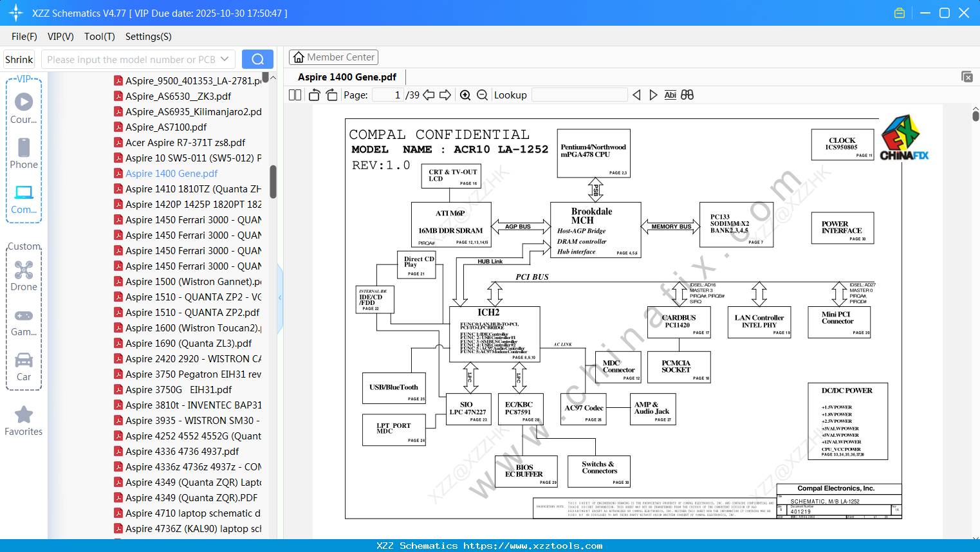
Task: Select Aspire 1400 Gene.pdf in list
Action: point(165,174)
